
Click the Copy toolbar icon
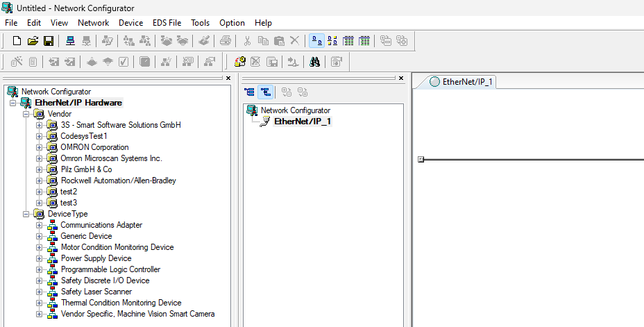pos(263,41)
